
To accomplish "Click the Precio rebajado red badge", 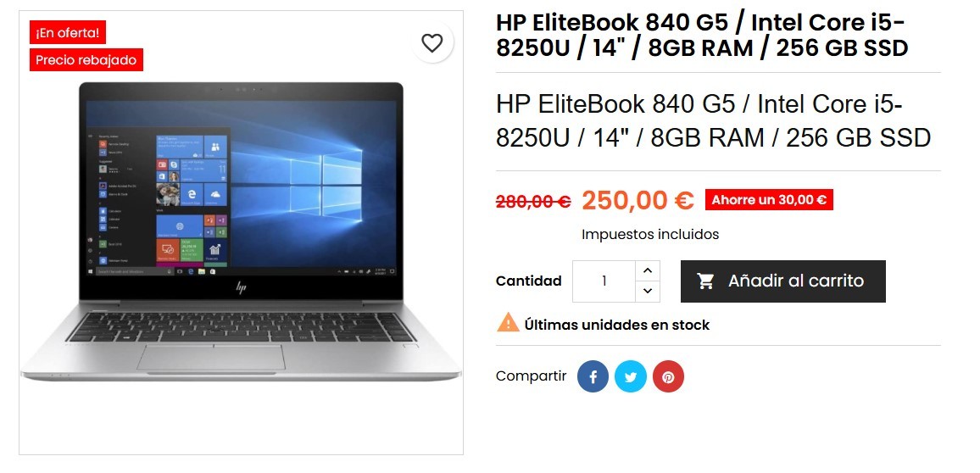I will pyautogui.click(x=86, y=60).
